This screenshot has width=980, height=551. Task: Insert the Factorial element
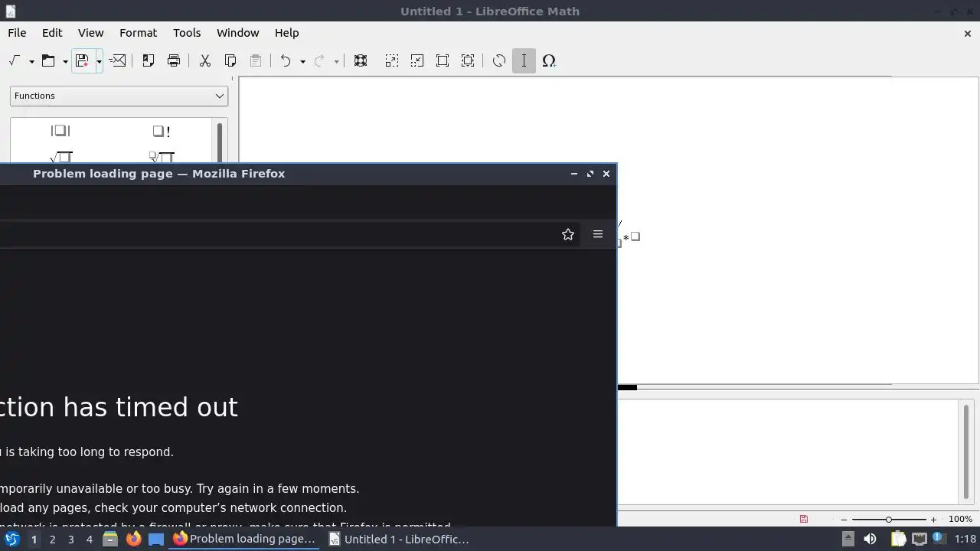(162, 131)
